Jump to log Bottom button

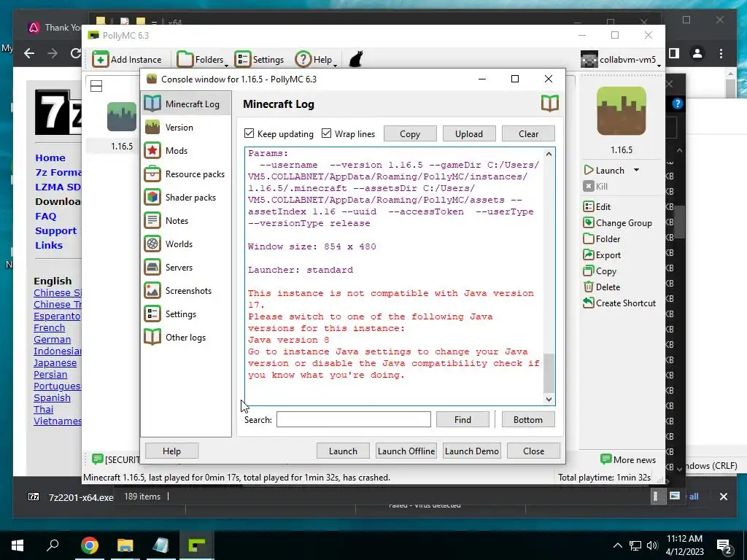tap(528, 419)
